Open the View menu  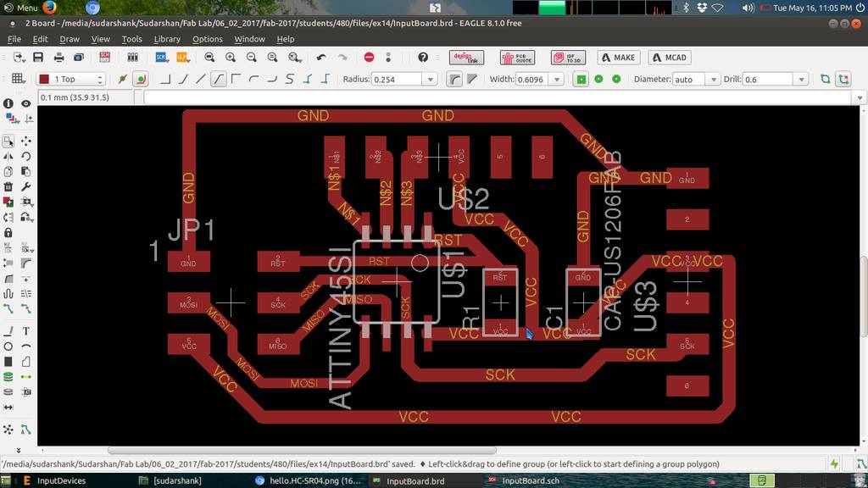pos(100,39)
